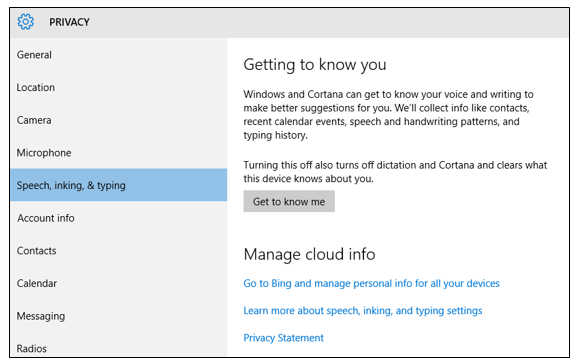Click the Manage cloud info heading
578x363 pixels.
point(309,255)
